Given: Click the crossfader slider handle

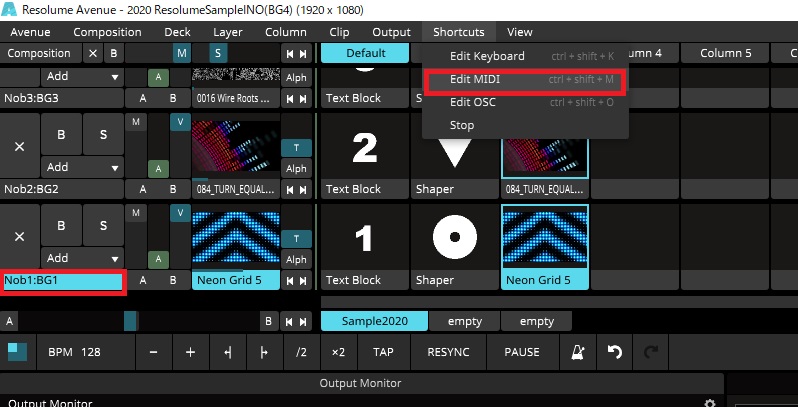Looking at the screenshot, I should pos(130,322).
